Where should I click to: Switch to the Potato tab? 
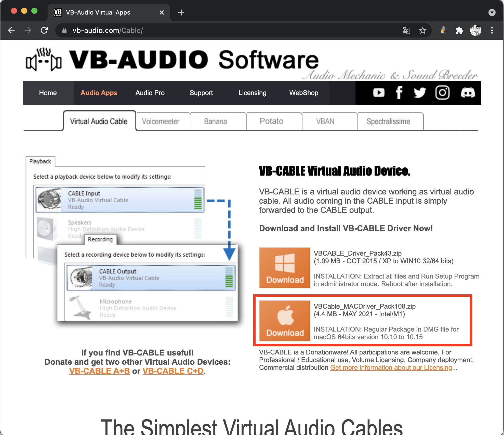(x=274, y=121)
